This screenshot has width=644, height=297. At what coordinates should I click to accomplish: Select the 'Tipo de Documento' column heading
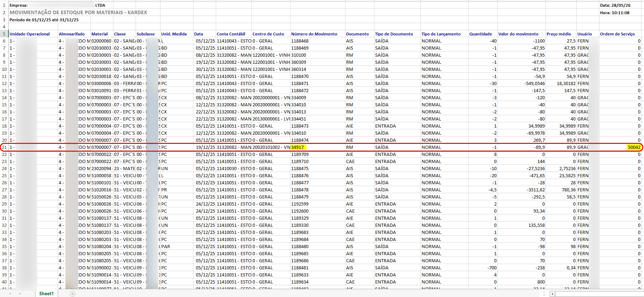[394, 34]
